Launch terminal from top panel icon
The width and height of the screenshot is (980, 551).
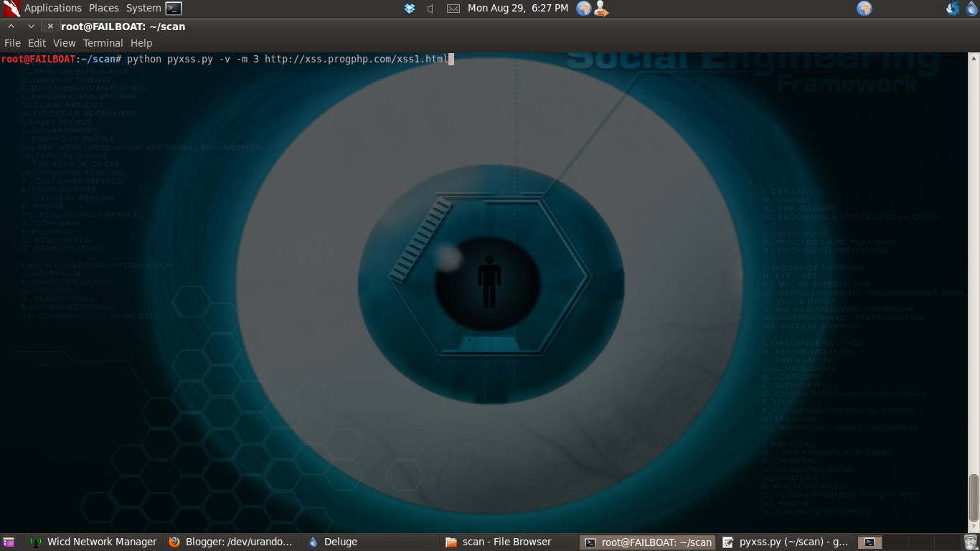coord(174,9)
